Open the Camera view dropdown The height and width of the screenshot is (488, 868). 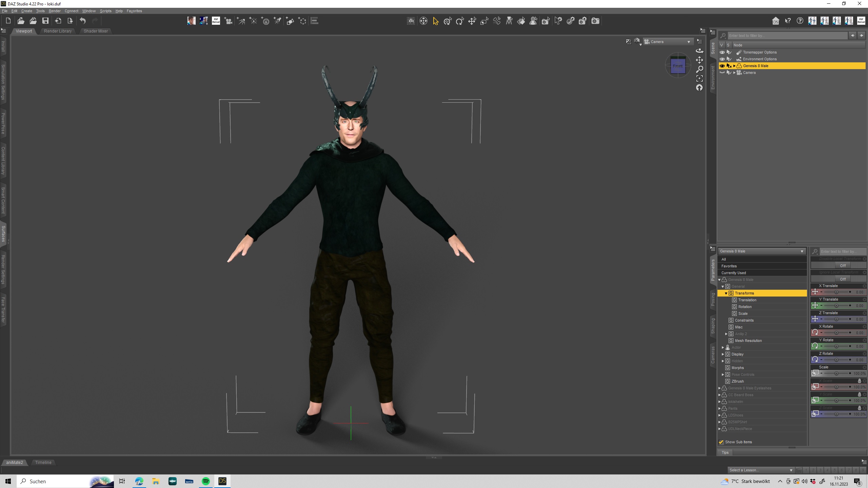(667, 42)
